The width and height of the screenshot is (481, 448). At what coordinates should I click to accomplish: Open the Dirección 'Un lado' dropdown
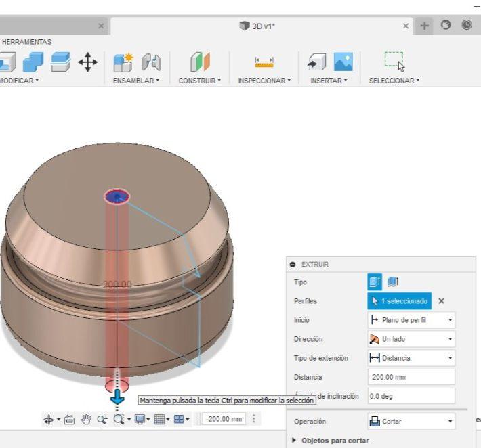pyautogui.click(x=411, y=339)
